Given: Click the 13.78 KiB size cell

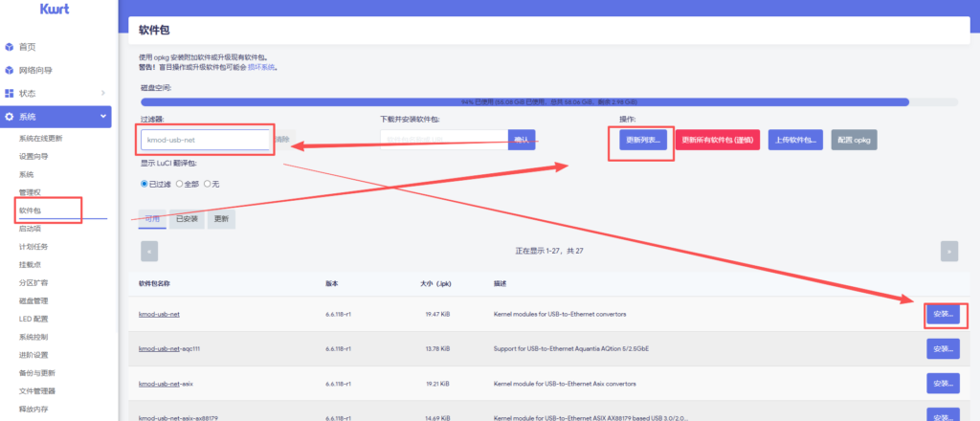Looking at the screenshot, I should pyautogui.click(x=436, y=348).
